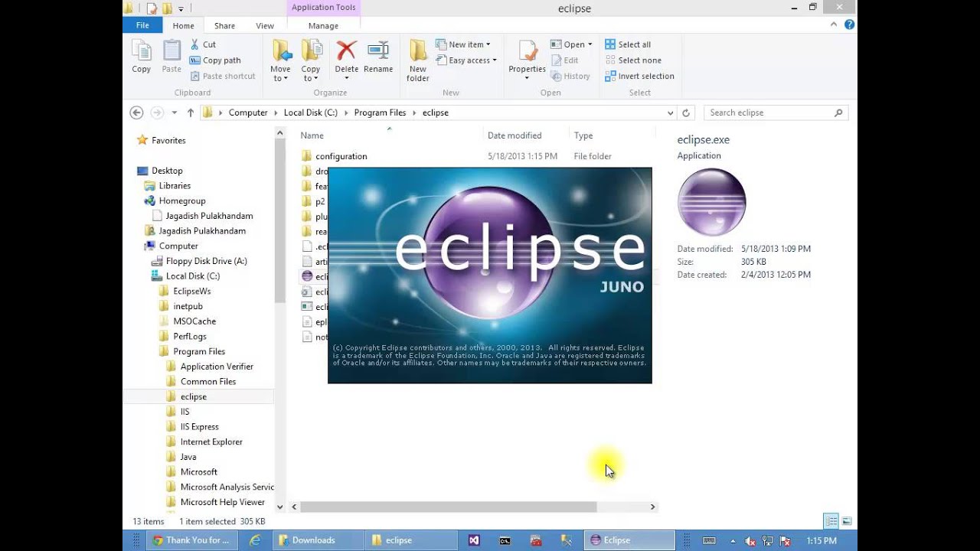
Task: Click the History command
Action: tap(570, 77)
